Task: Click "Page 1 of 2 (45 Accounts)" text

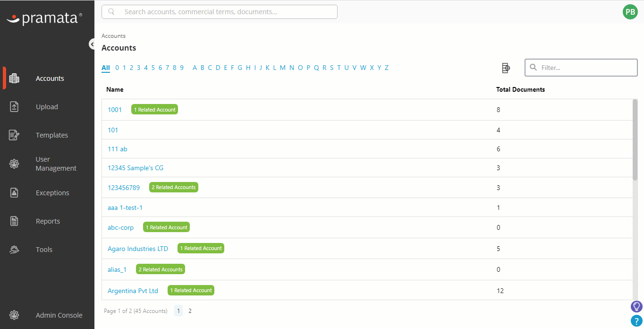Action: click(136, 311)
